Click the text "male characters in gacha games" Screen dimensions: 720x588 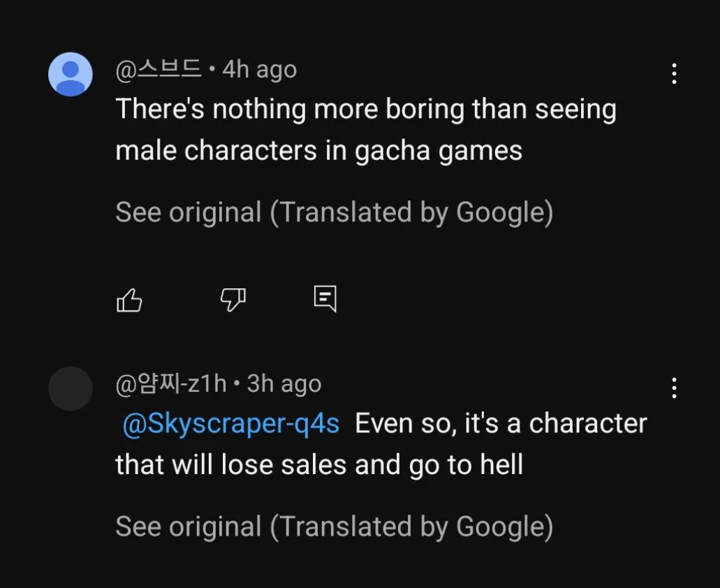coord(318,150)
